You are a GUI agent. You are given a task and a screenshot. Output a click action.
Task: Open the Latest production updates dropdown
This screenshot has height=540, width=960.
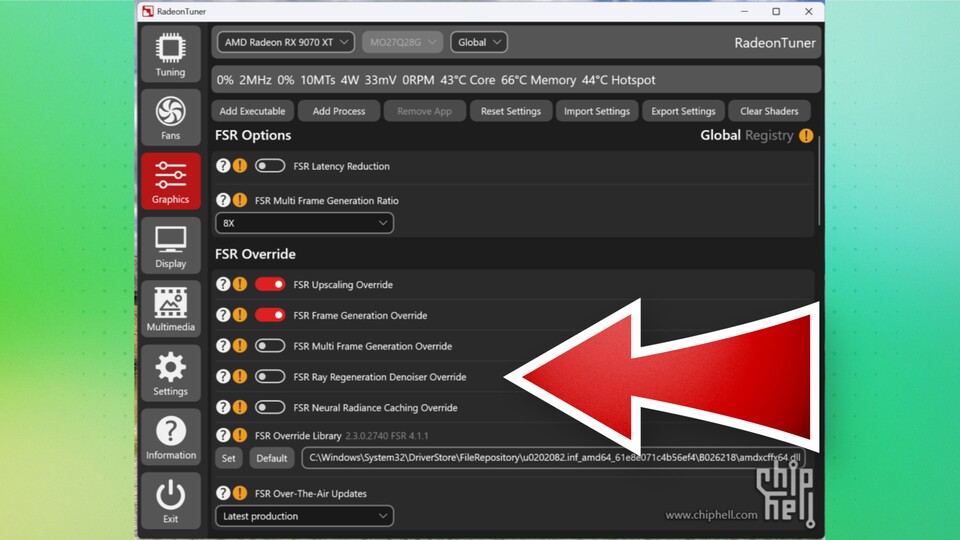pyautogui.click(x=304, y=516)
